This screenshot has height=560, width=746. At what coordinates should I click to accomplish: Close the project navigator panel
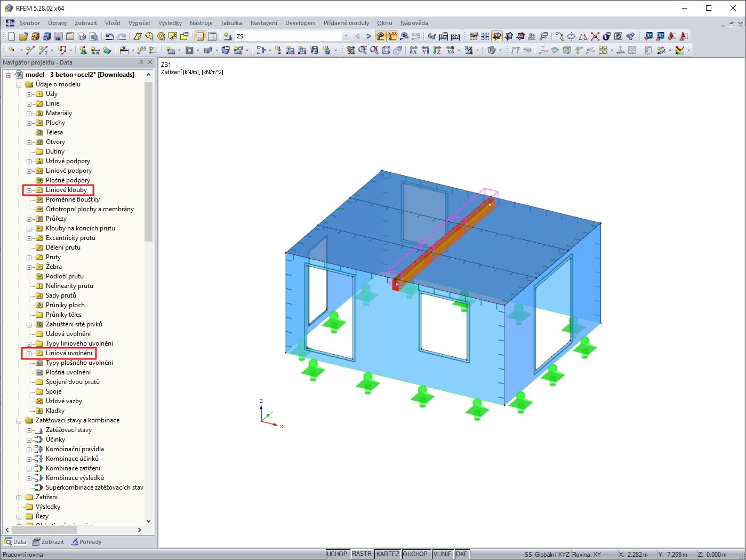(150, 62)
